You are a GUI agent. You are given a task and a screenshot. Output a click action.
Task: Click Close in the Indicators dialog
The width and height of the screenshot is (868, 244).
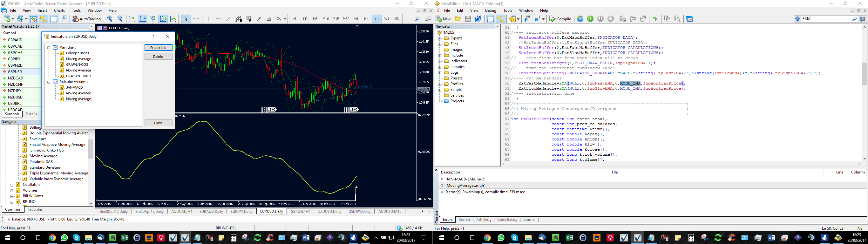coord(158,123)
